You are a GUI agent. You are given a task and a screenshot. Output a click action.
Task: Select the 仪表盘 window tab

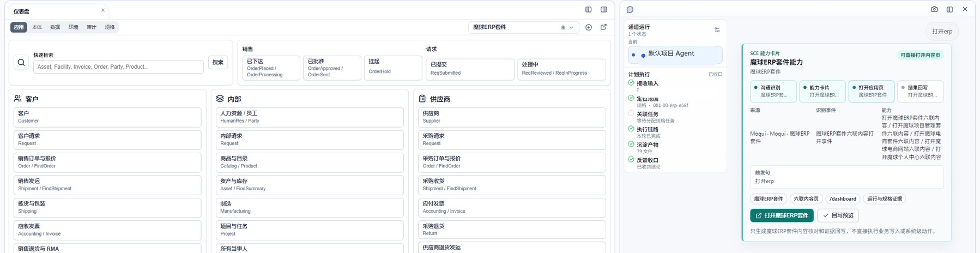point(59,11)
